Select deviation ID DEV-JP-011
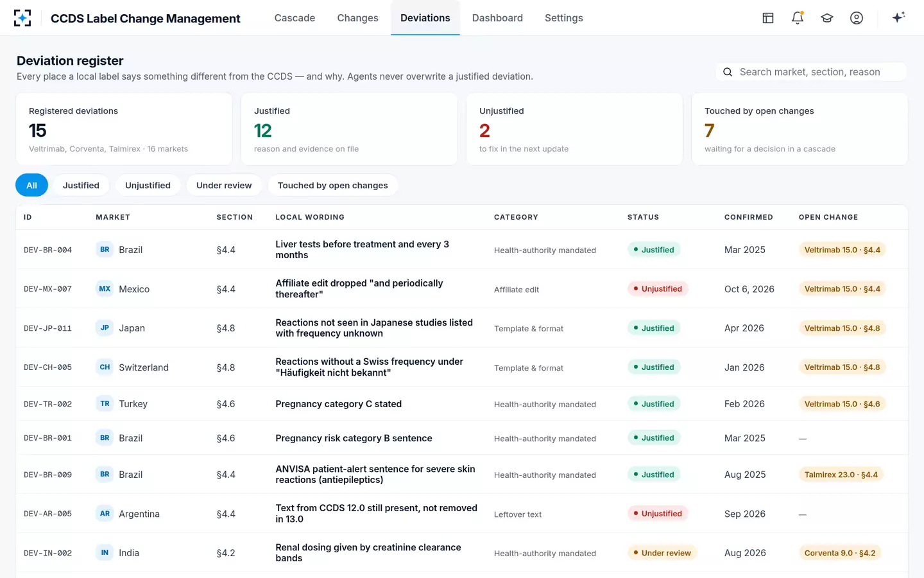This screenshot has height=578, width=924. coord(47,328)
